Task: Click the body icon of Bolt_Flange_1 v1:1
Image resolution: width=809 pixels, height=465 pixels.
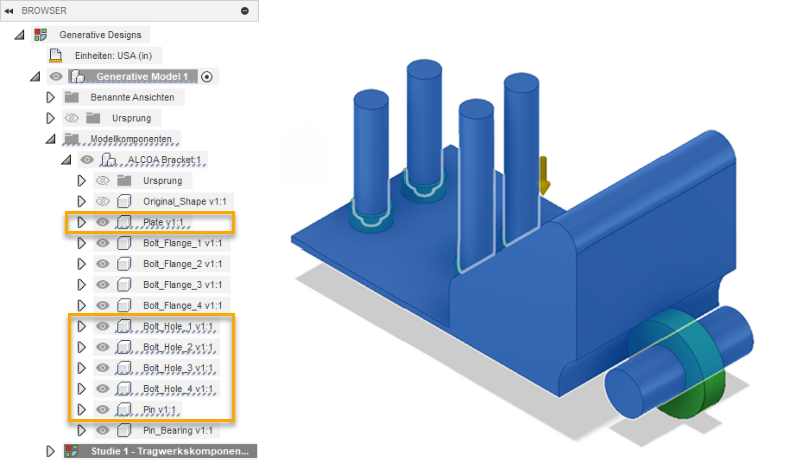Action: coord(124,243)
